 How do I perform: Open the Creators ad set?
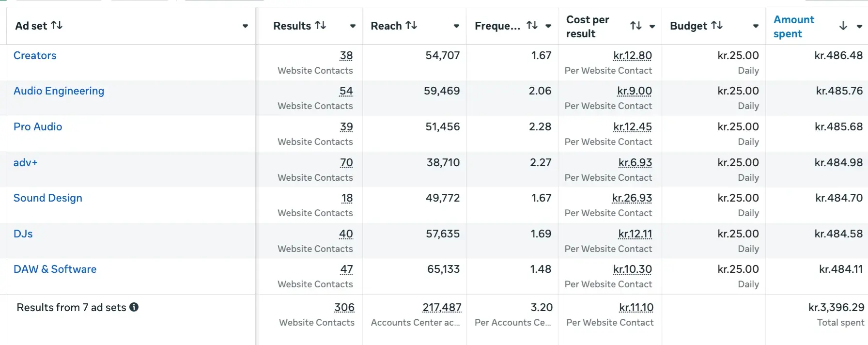coord(35,56)
